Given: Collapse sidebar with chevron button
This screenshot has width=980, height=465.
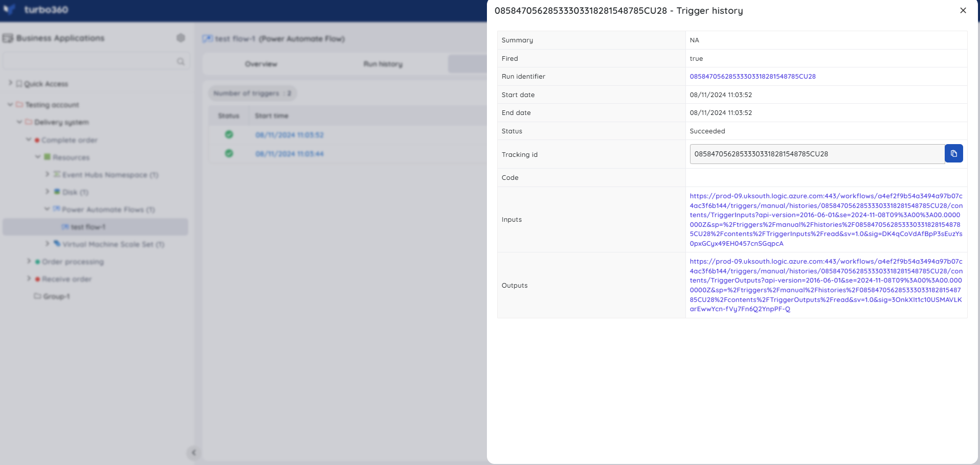Looking at the screenshot, I should pyautogui.click(x=193, y=452).
